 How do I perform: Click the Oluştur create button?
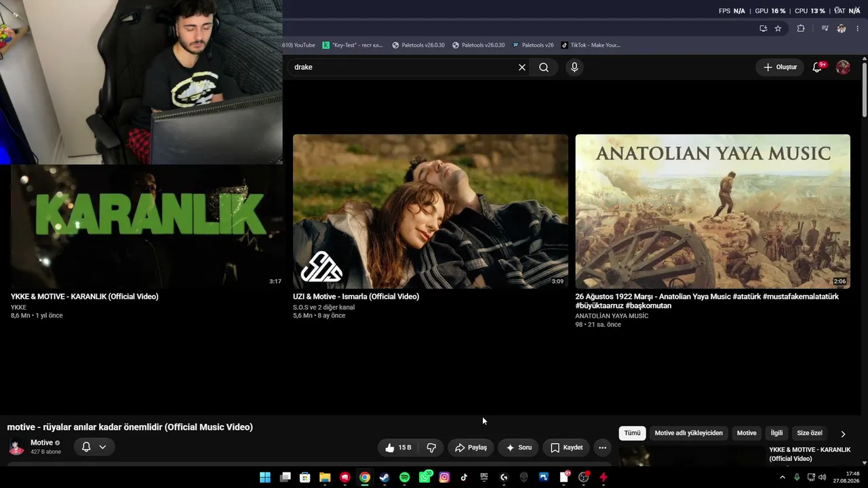coord(780,67)
